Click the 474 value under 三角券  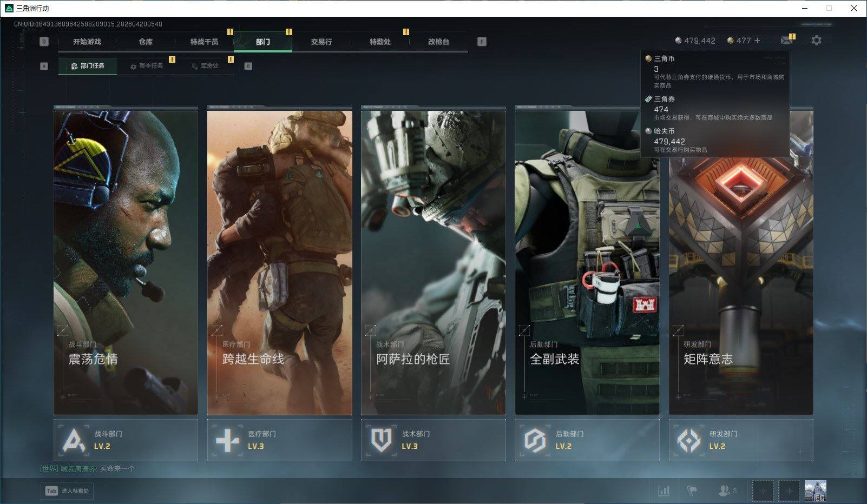click(661, 109)
